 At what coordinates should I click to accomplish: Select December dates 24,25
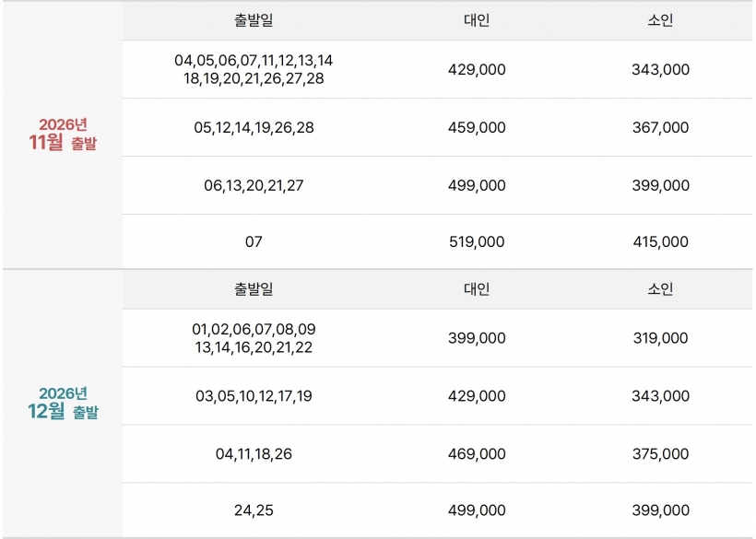click(x=254, y=510)
